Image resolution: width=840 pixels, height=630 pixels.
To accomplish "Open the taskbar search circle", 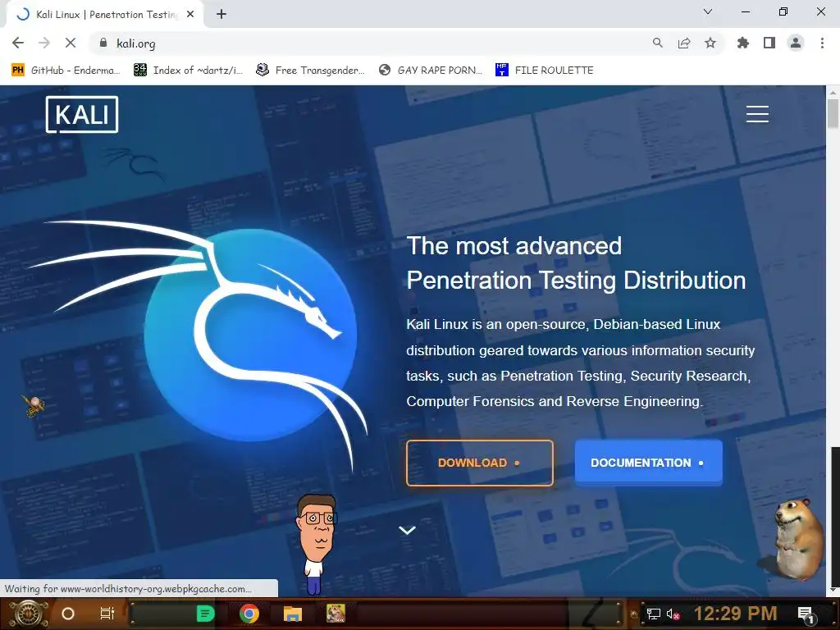I will pos(68,614).
